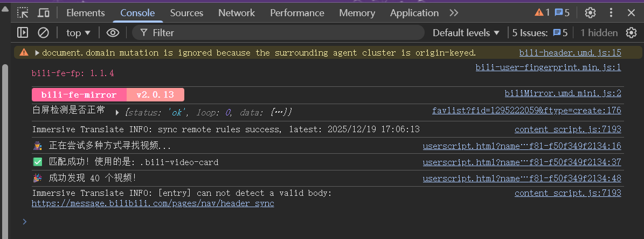Create a live expression with the eye icon
Screen dimensions: 644x239
pos(112,33)
